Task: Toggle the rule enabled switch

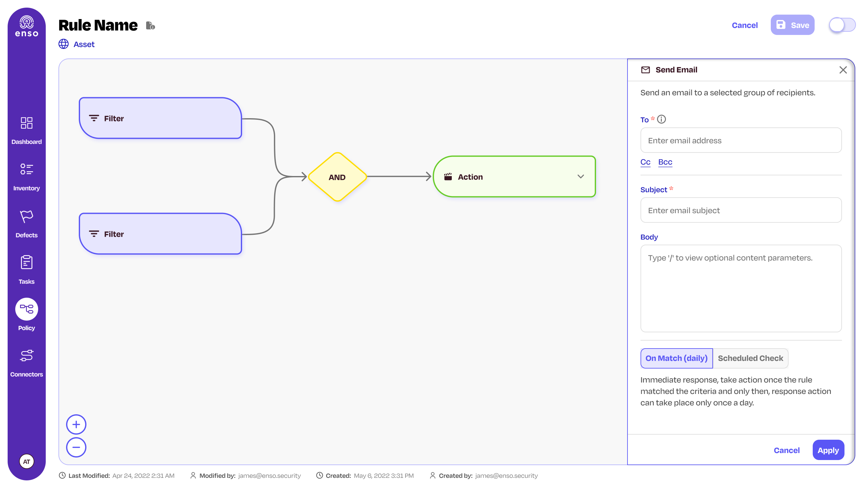Action: pos(842,25)
